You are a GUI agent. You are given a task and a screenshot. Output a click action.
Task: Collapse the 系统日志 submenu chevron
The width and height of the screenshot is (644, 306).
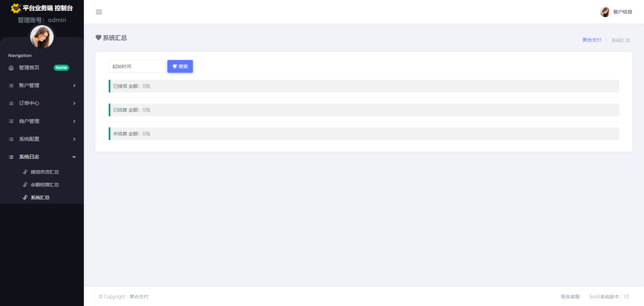[74, 157]
